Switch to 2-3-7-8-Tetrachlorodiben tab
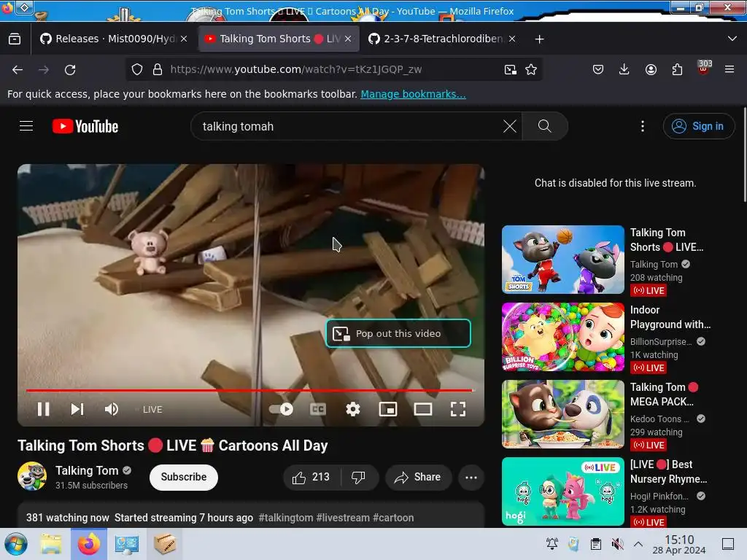 (438, 39)
